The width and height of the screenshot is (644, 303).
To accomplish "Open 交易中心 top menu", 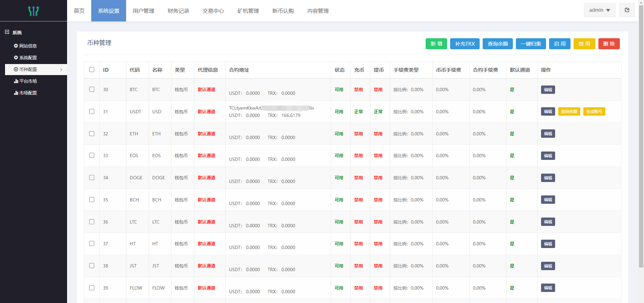I will 213,11.
